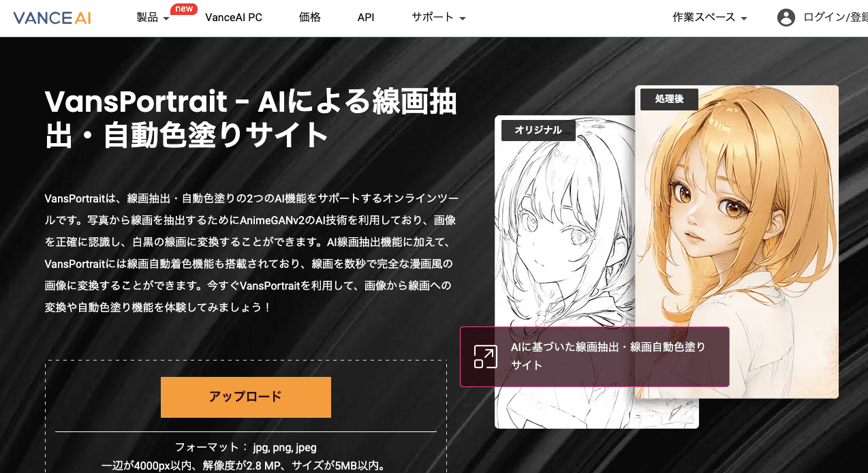Select the 処理後 label on the preview image
868x473 pixels.
(668, 99)
